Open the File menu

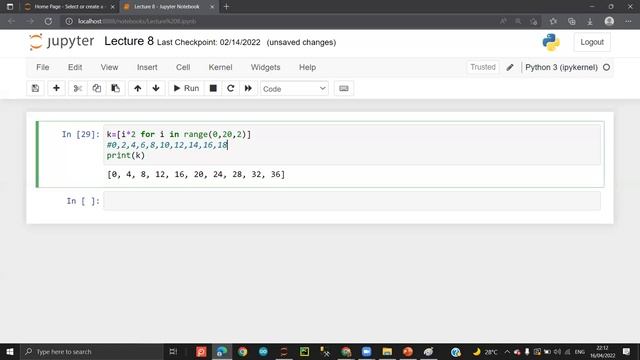[42, 67]
